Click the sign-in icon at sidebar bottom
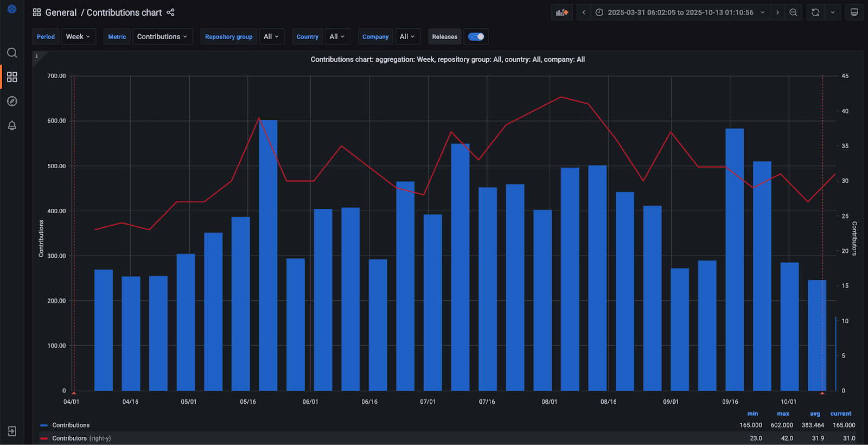 (x=12, y=431)
